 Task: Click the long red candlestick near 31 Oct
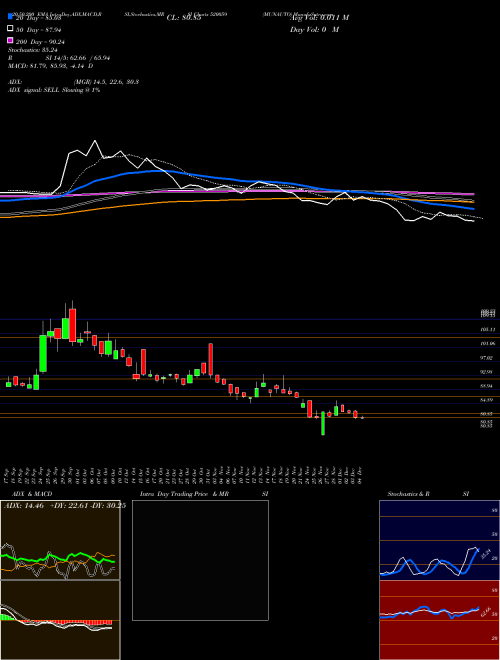click(x=210, y=359)
